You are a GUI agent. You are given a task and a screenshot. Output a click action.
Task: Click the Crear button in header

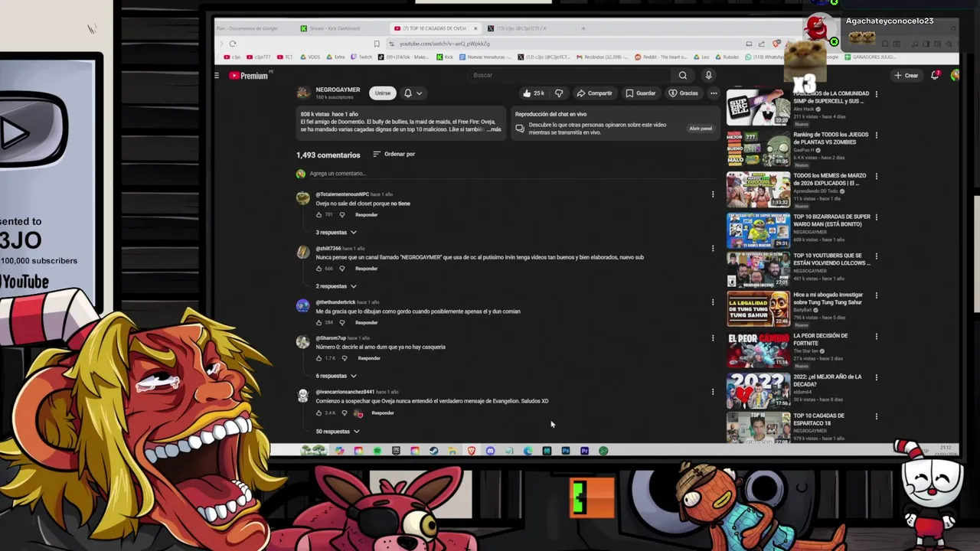tap(906, 75)
